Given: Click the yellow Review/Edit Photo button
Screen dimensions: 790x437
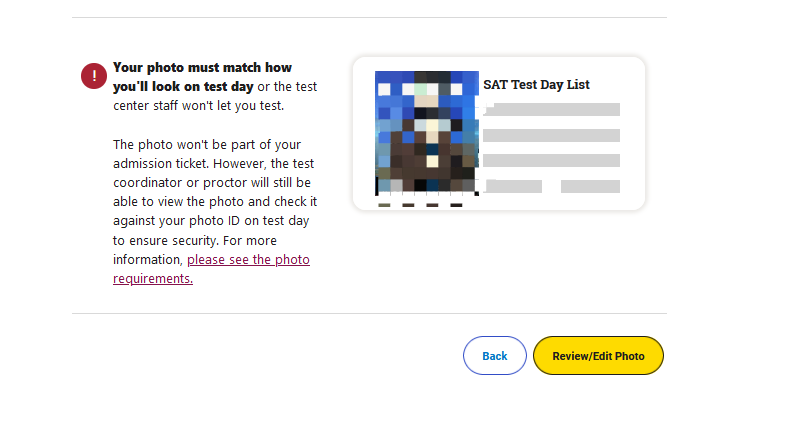Looking at the screenshot, I should (598, 356).
